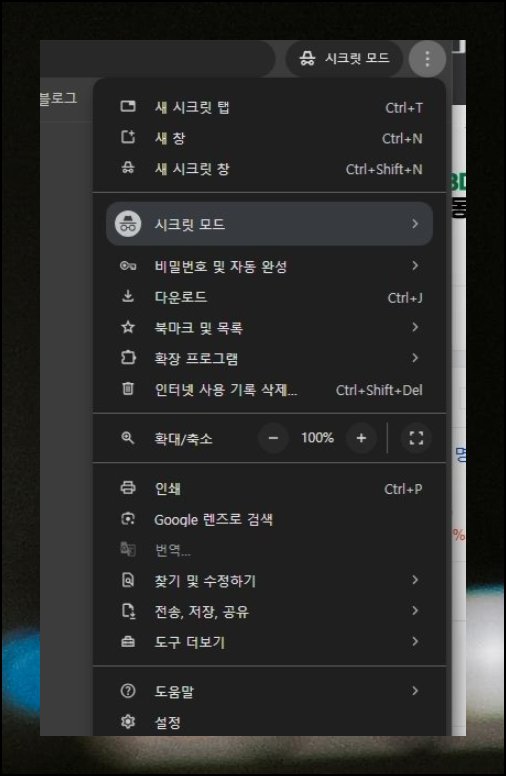Expand the 시크릿 모드 row chevron

click(x=415, y=224)
